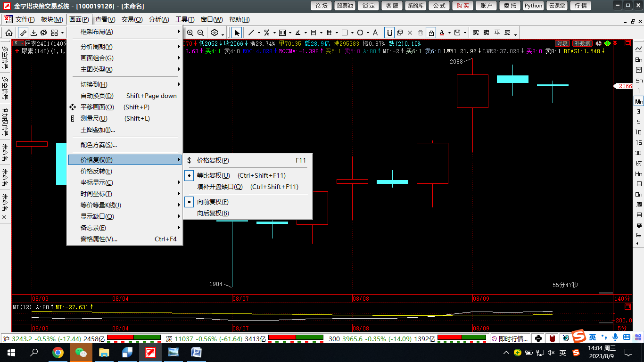Select the 等比复权 radio option
This screenshot has height=362, width=644.
tap(213, 175)
